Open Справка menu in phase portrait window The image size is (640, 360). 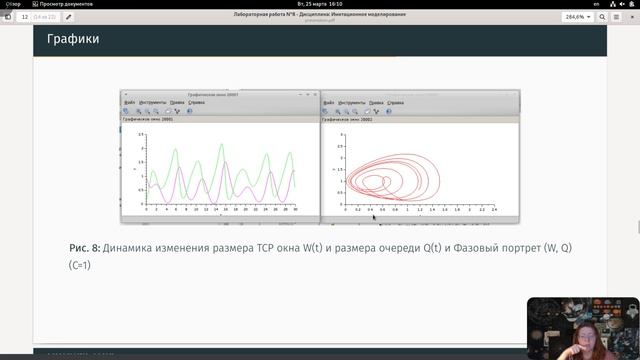[396, 103]
